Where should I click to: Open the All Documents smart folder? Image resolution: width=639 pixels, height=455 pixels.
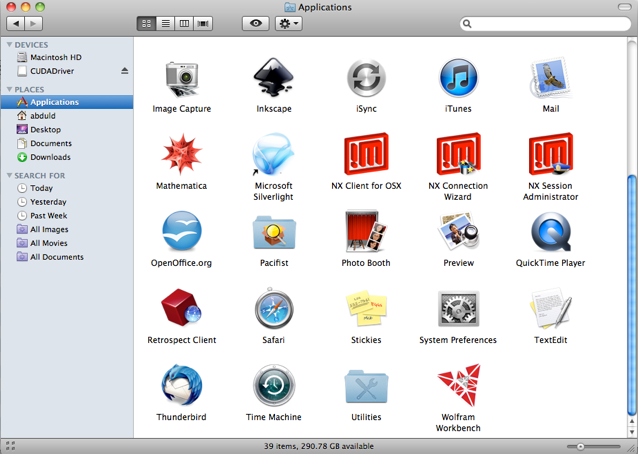67,257
